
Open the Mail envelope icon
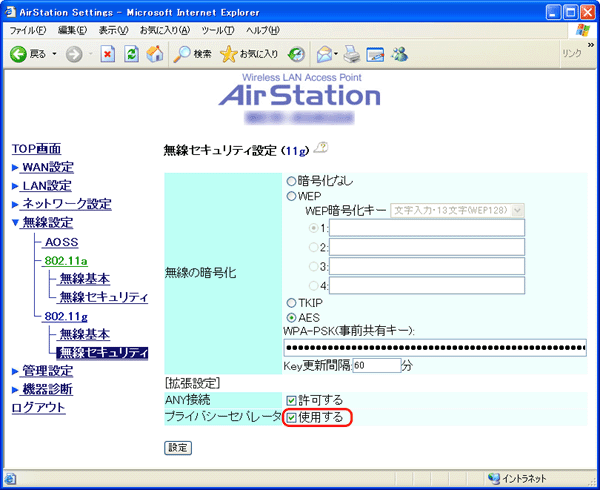(324, 54)
